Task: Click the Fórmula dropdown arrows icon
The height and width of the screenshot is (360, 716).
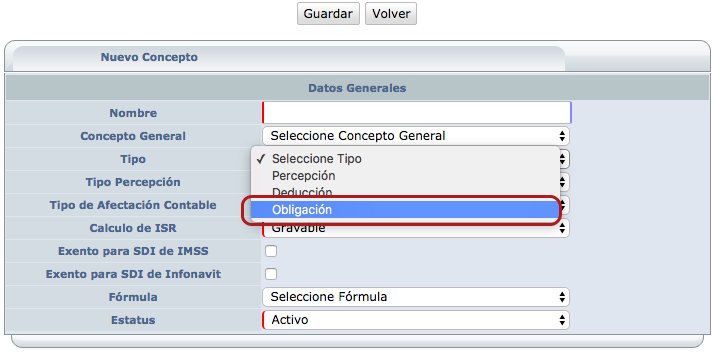Action: coord(562,297)
